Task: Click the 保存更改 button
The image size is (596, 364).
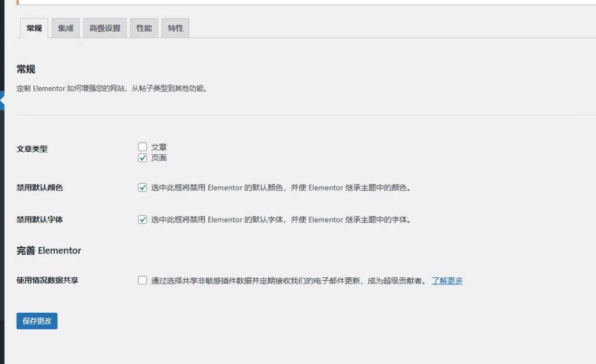Action: tap(37, 321)
